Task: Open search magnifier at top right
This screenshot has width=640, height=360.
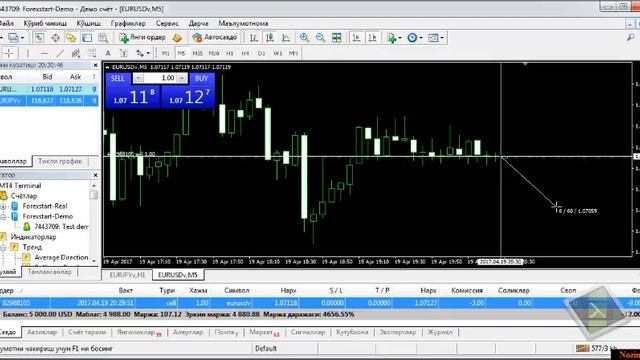Action: pos(631,38)
